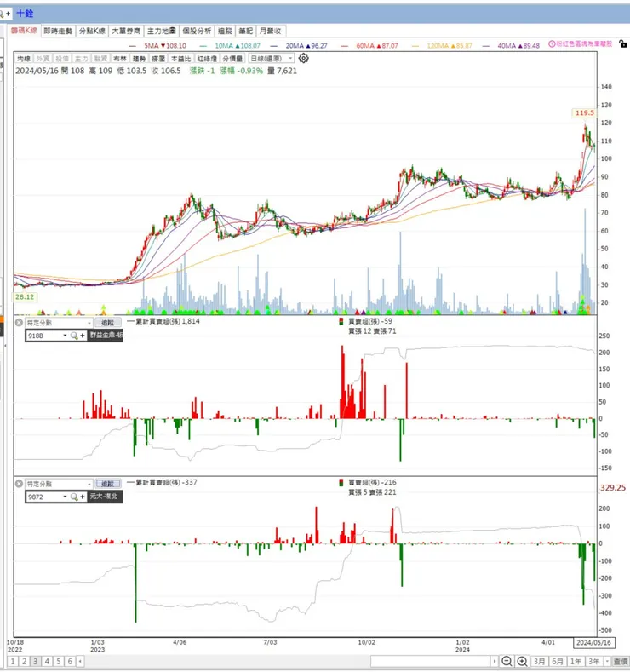Switch to 即時走勢 tab
The width and height of the screenshot is (630, 672).
[58, 31]
